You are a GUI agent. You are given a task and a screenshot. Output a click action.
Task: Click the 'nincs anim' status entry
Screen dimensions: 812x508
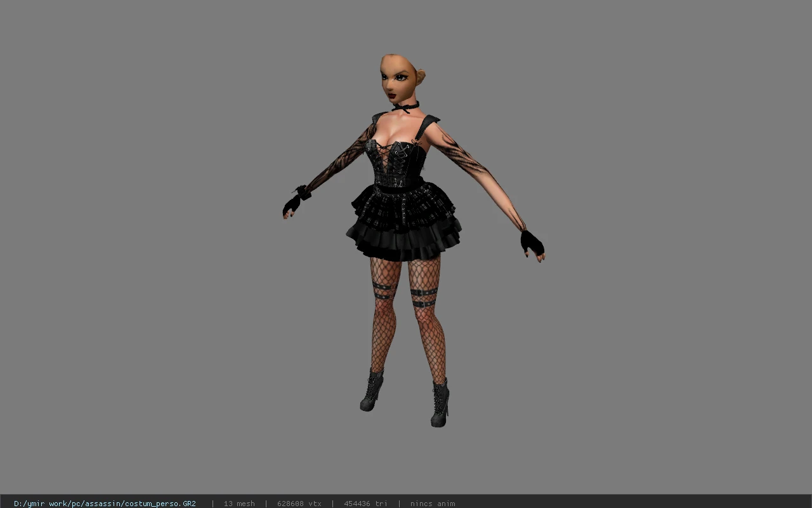point(433,504)
